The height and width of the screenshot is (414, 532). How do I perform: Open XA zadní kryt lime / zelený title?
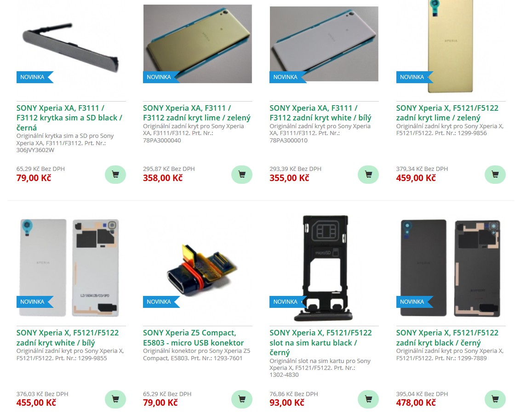(197, 113)
